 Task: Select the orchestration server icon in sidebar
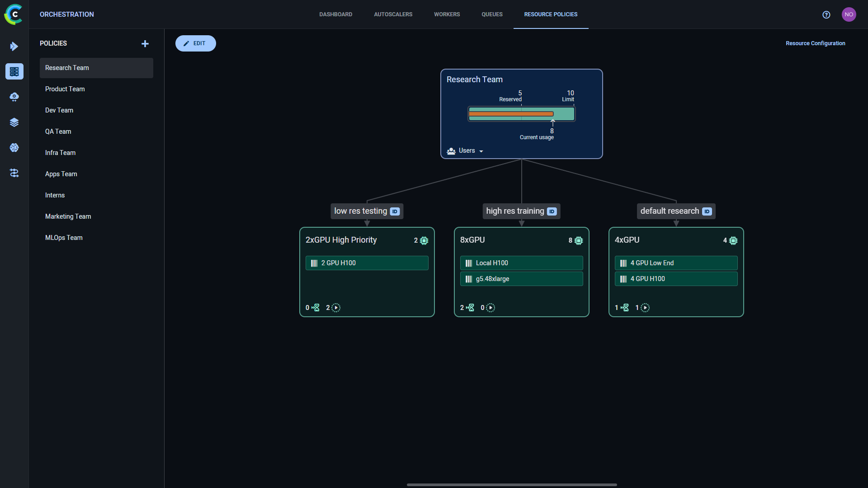(14, 71)
